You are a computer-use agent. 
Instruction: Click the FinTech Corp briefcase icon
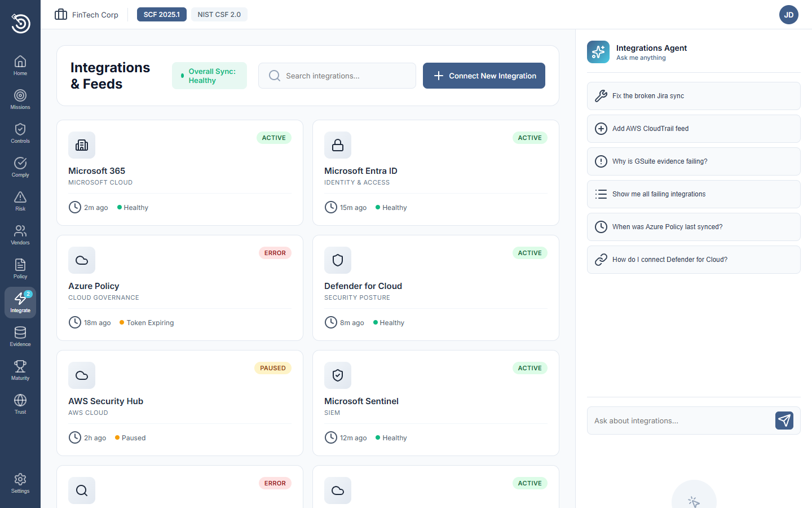(x=61, y=15)
